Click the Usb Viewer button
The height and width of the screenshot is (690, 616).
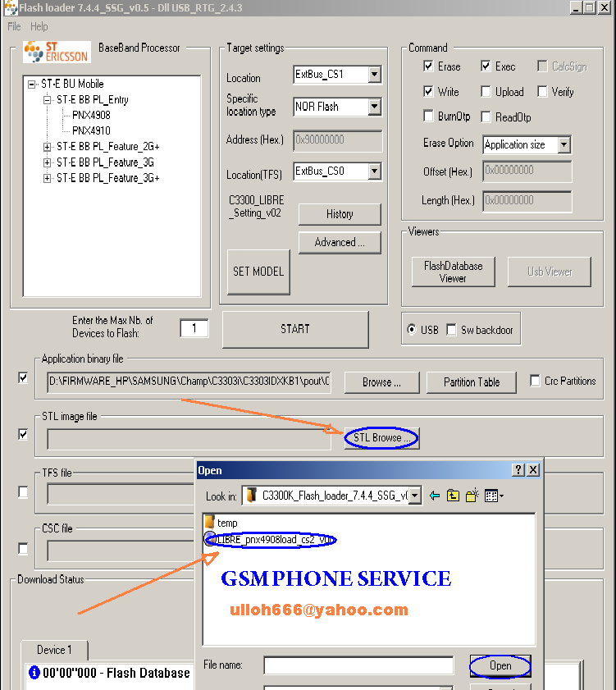click(x=549, y=272)
